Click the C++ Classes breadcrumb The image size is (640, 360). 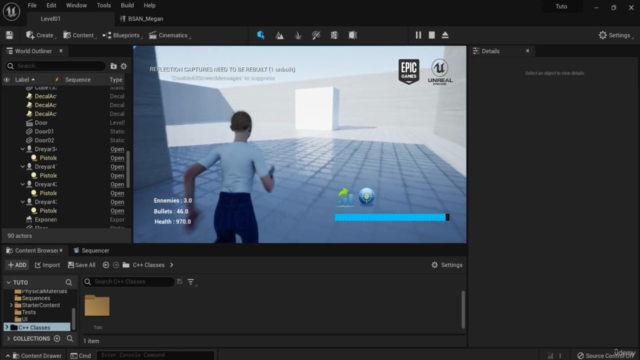click(x=149, y=265)
